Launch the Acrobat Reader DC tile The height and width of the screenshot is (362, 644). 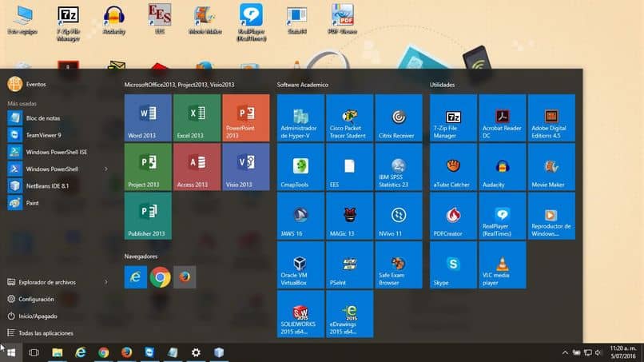503,118
